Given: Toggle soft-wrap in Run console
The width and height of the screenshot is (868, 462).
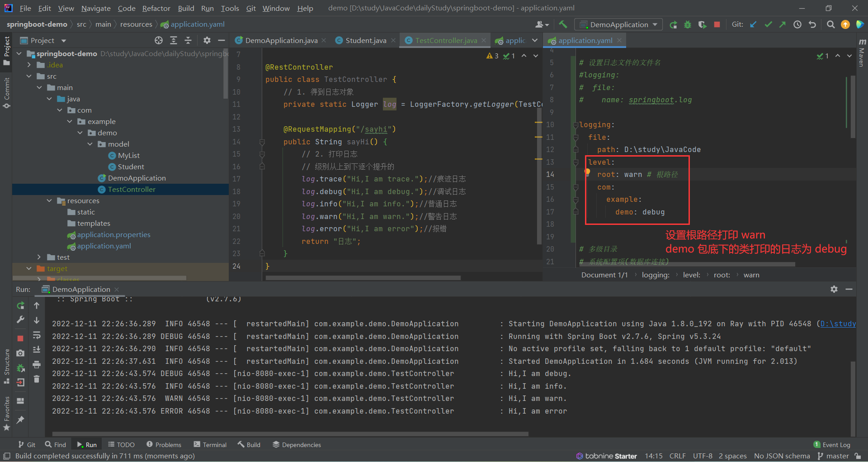Looking at the screenshot, I should [x=37, y=335].
